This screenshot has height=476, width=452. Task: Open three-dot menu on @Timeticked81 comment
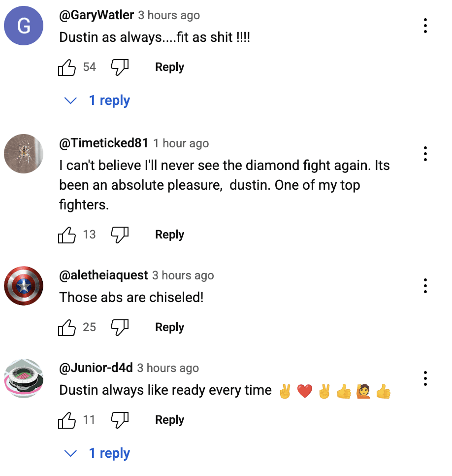click(x=425, y=154)
